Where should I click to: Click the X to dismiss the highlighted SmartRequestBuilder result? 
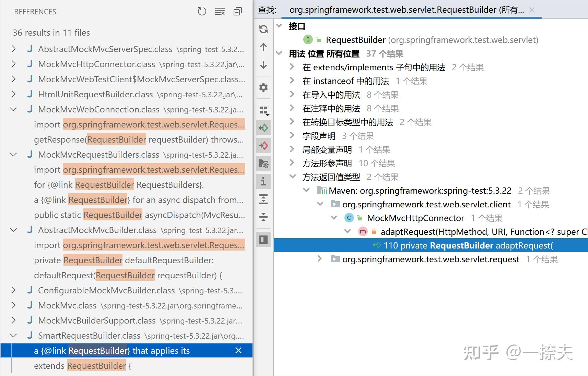238,350
